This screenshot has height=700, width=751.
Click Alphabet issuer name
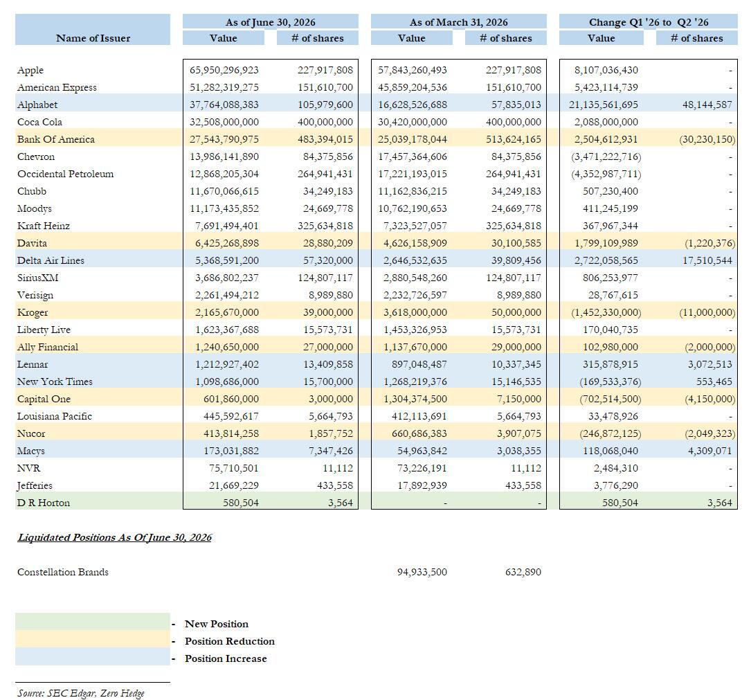37,105
